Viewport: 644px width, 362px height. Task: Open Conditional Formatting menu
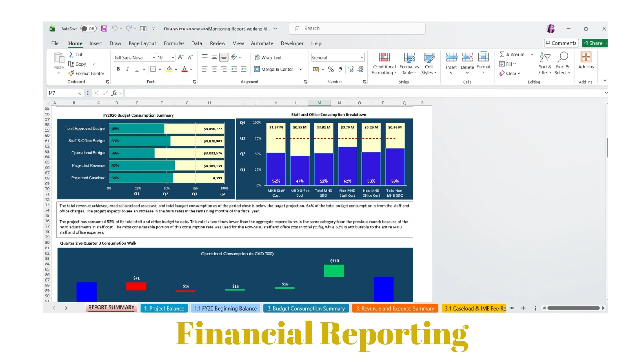[x=384, y=64]
